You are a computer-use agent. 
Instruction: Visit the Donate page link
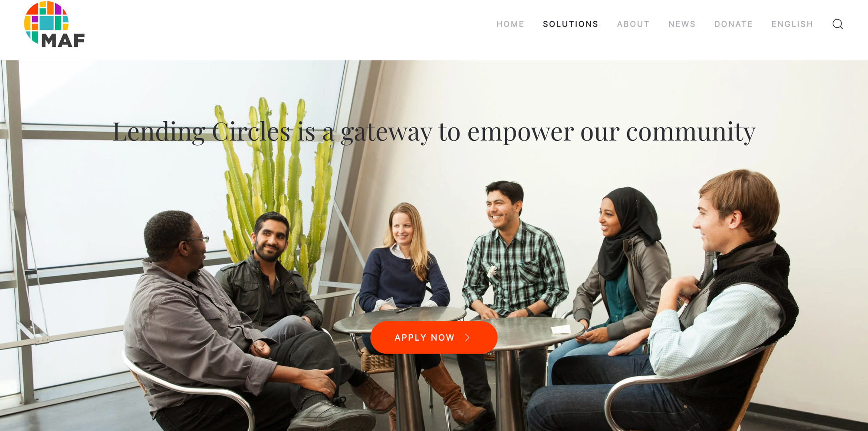click(733, 24)
